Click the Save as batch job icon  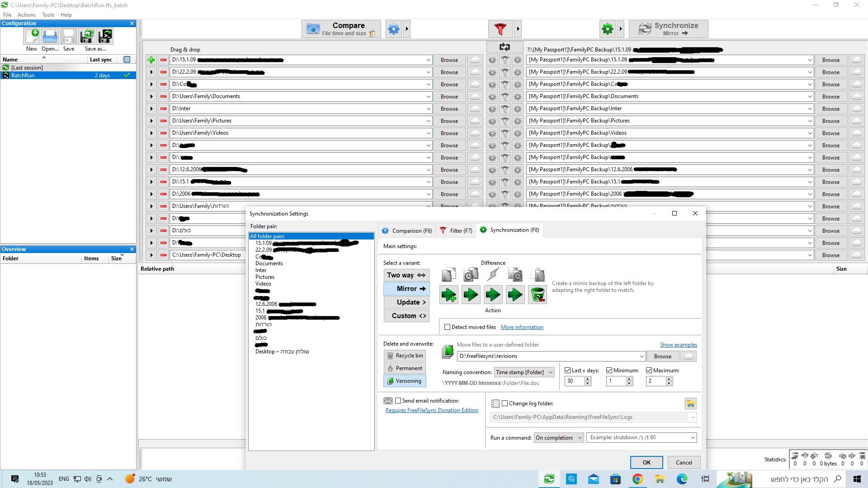point(105,36)
